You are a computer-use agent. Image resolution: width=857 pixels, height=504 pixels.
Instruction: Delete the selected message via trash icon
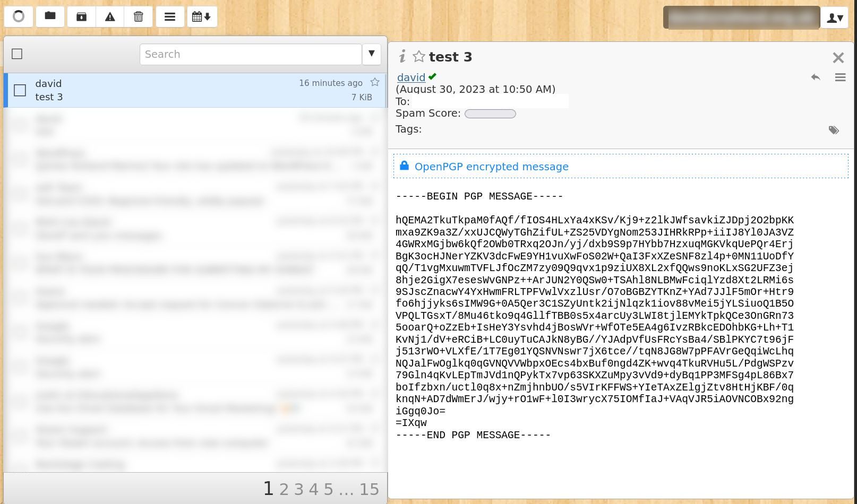[139, 16]
